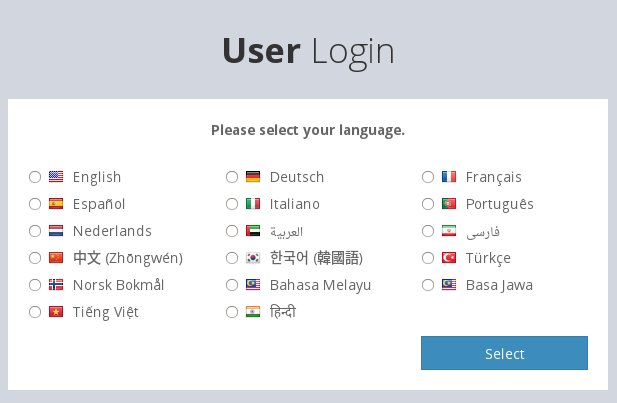Select the Bahasa Melayu radio button

tap(232, 285)
